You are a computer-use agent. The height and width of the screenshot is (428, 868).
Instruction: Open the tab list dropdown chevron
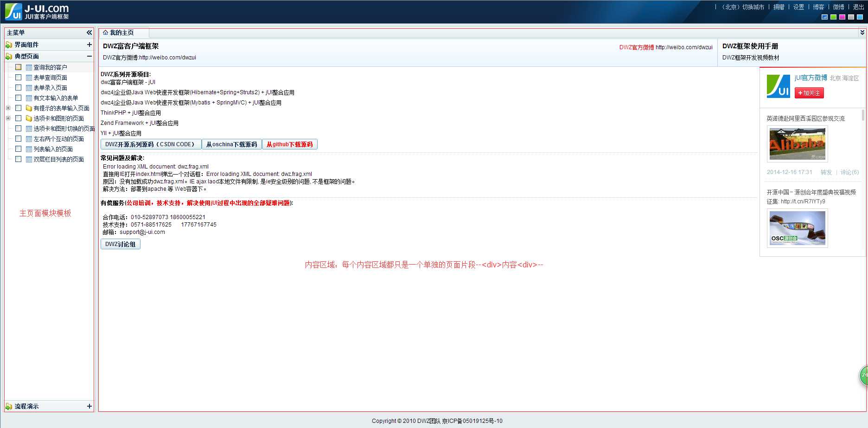coord(862,32)
